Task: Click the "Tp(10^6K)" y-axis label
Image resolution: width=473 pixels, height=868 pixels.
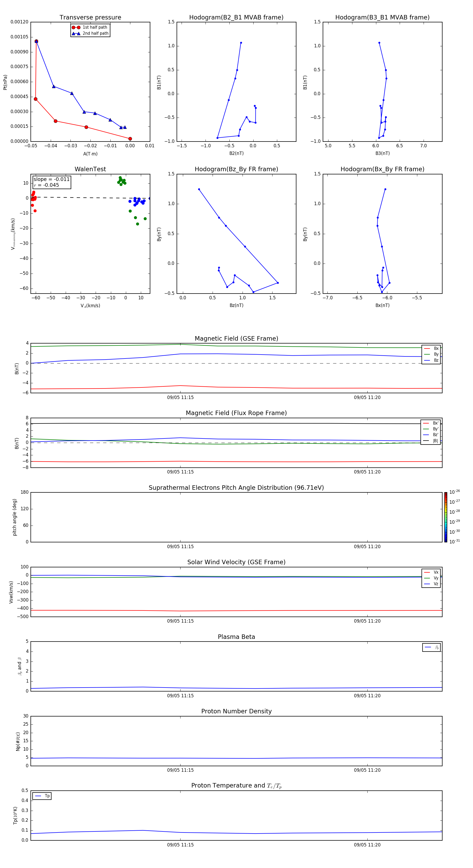Action: pos(15,815)
